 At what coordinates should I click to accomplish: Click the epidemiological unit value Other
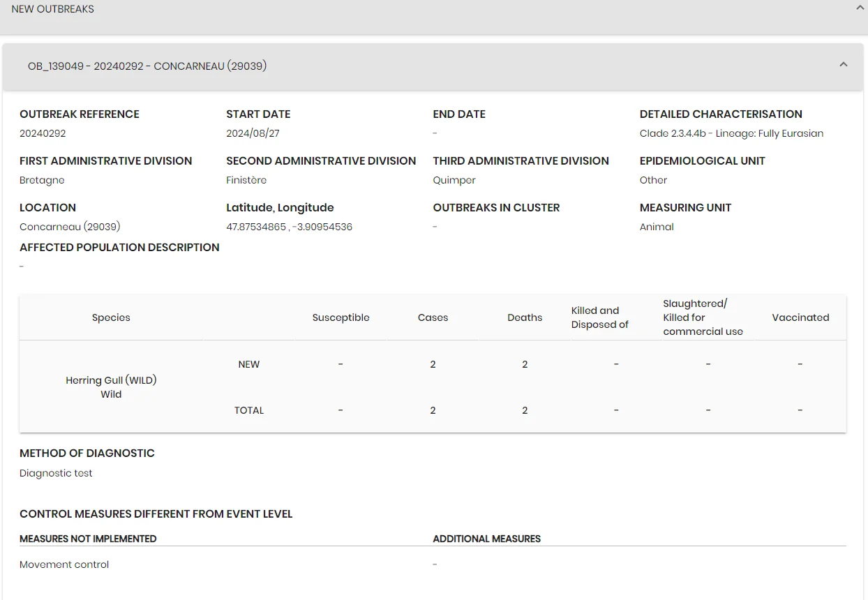click(653, 180)
